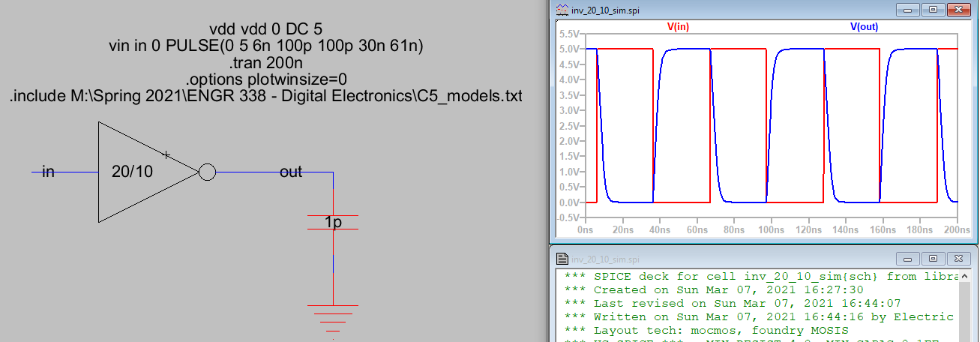Click the 60ns time axis label
The image size is (980, 342).
697,230
